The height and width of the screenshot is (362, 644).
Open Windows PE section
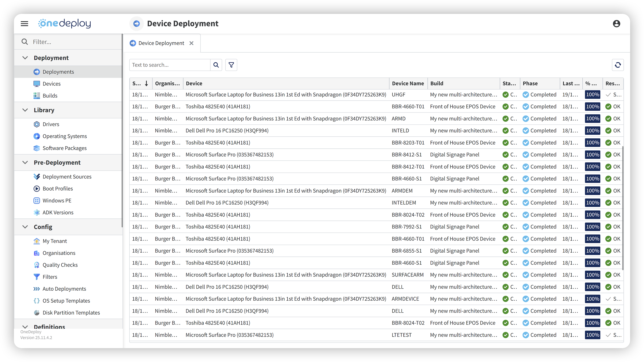(57, 201)
